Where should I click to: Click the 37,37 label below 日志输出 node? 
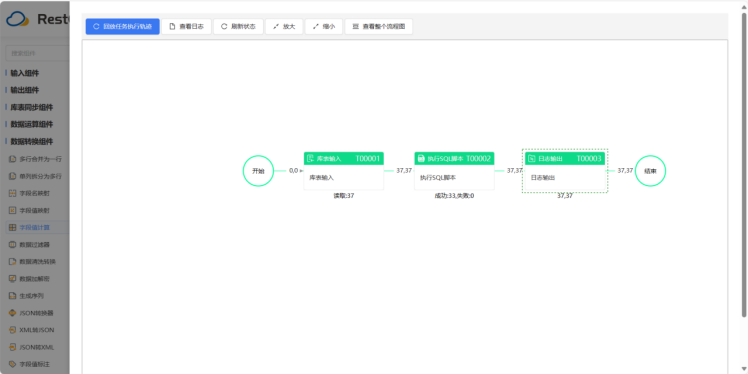coord(565,196)
